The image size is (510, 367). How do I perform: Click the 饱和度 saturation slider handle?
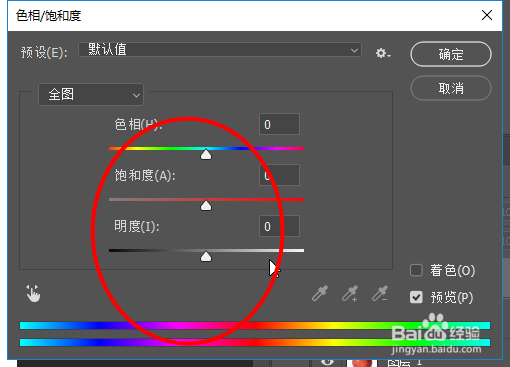[206, 205]
